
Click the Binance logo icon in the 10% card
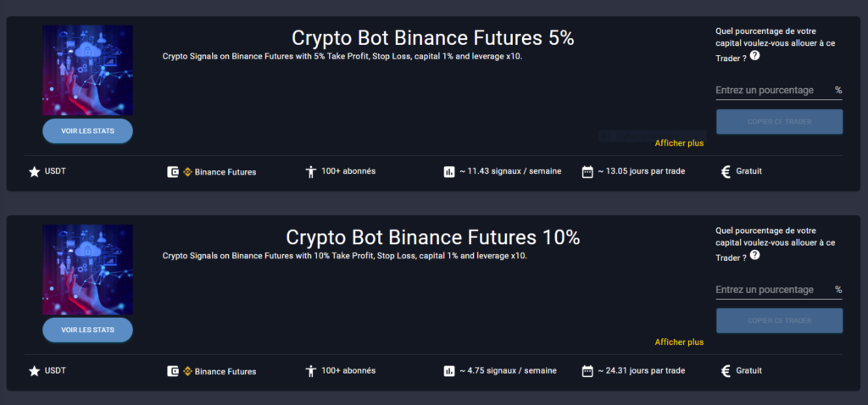(x=188, y=371)
